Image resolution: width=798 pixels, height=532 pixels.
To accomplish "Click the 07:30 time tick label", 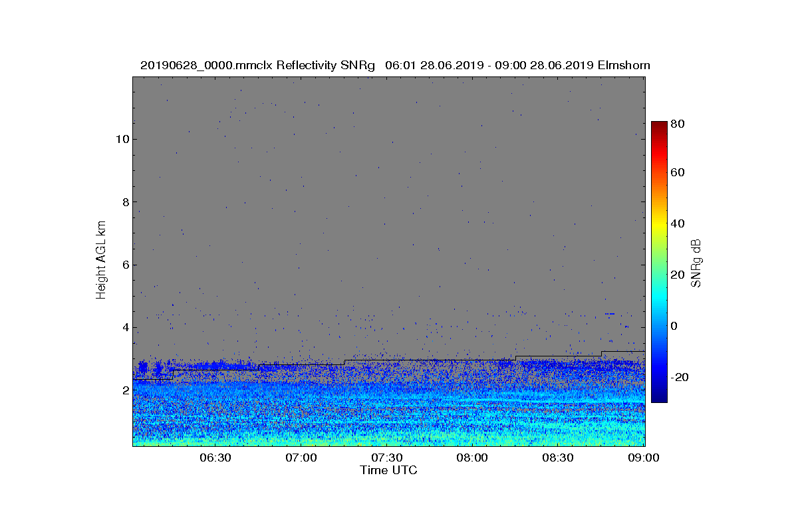I will (x=387, y=458).
